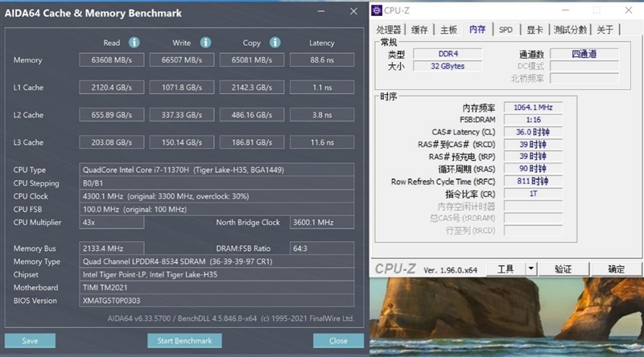Click the Close button in AIDA64
The height and width of the screenshot is (357, 644).
coord(338,341)
